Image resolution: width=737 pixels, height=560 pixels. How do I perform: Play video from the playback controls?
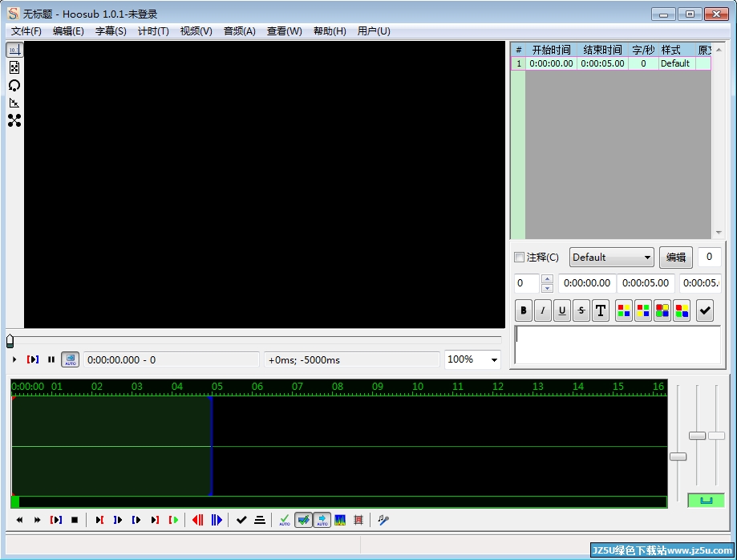click(14, 359)
